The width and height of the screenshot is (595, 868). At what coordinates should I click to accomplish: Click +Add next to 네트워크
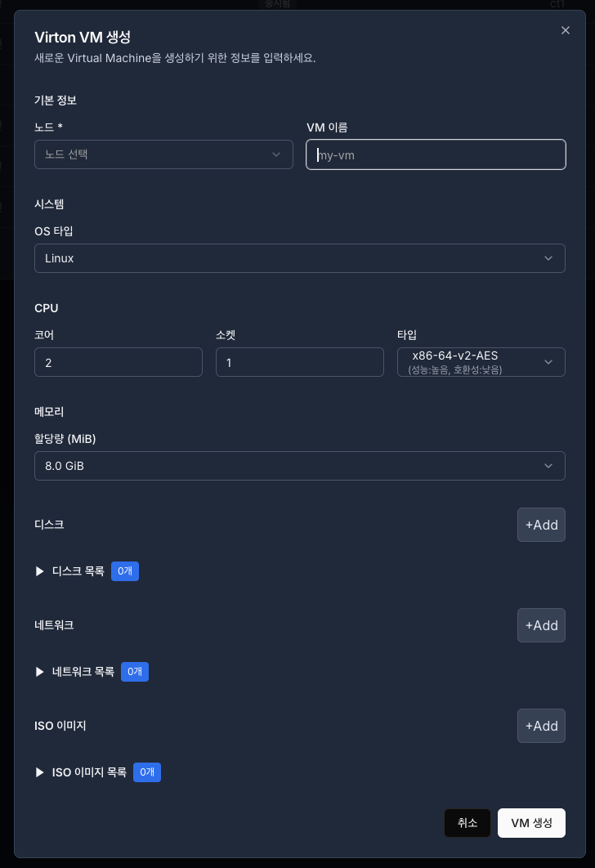[x=541, y=625]
